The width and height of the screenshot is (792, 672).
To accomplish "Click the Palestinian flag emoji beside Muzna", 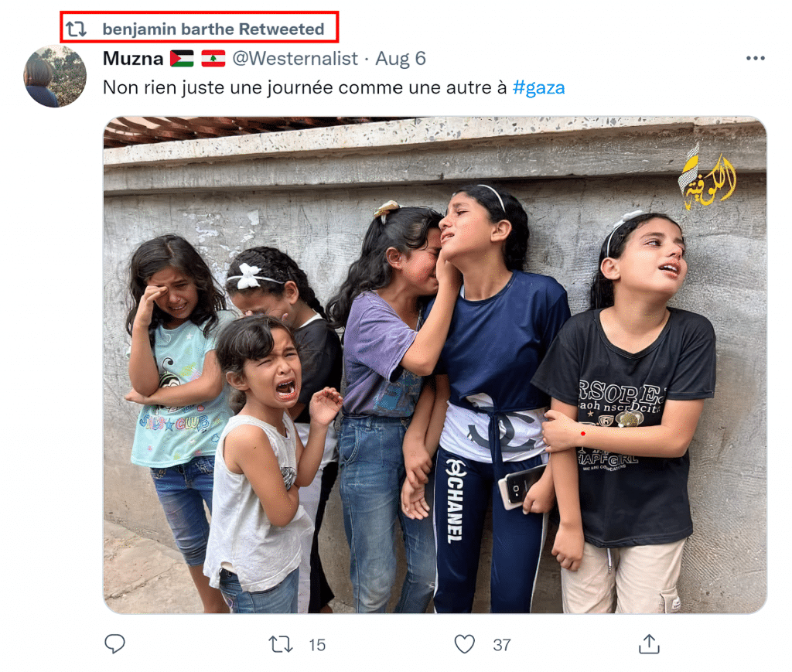I will point(182,59).
